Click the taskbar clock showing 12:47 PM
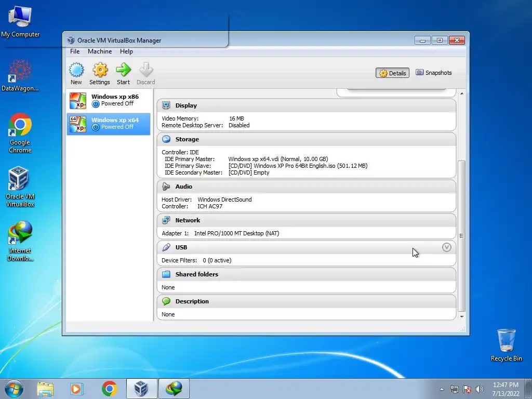 click(506, 389)
